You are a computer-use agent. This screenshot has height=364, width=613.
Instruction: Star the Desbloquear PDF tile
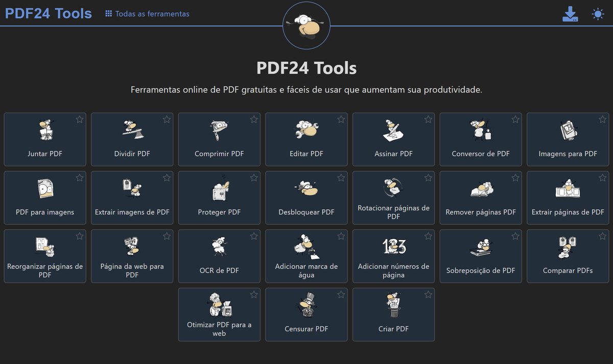[341, 178]
